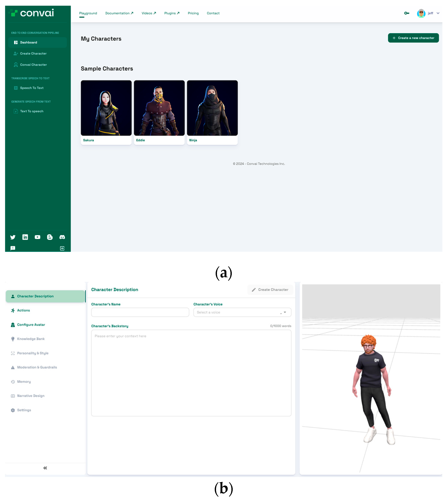This screenshot has width=448, height=500.
Task: Click the Knowledge Bank lightbulb icon
Action: [x=13, y=339]
